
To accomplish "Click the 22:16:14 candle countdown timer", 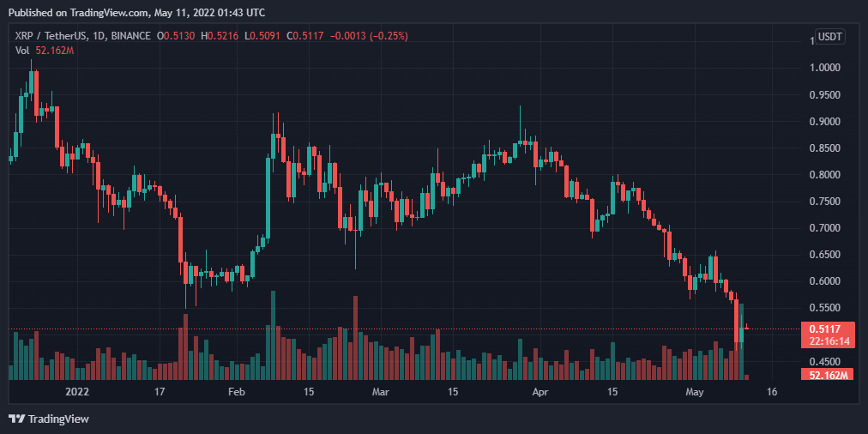I will coord(824,341).
